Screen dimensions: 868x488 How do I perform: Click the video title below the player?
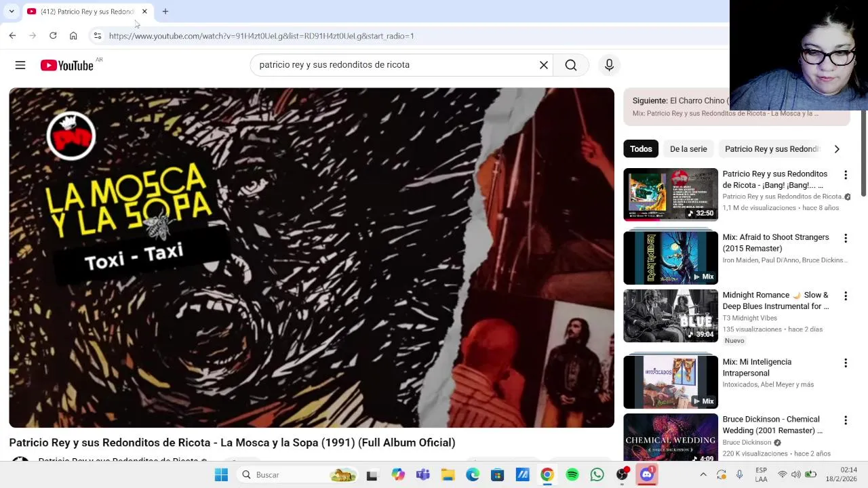pos(232,443)
